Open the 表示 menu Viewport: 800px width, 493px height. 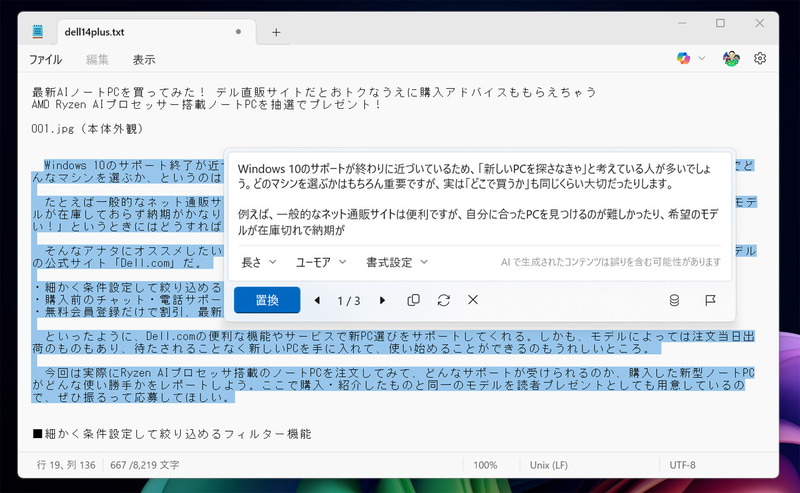pos(144,60)
